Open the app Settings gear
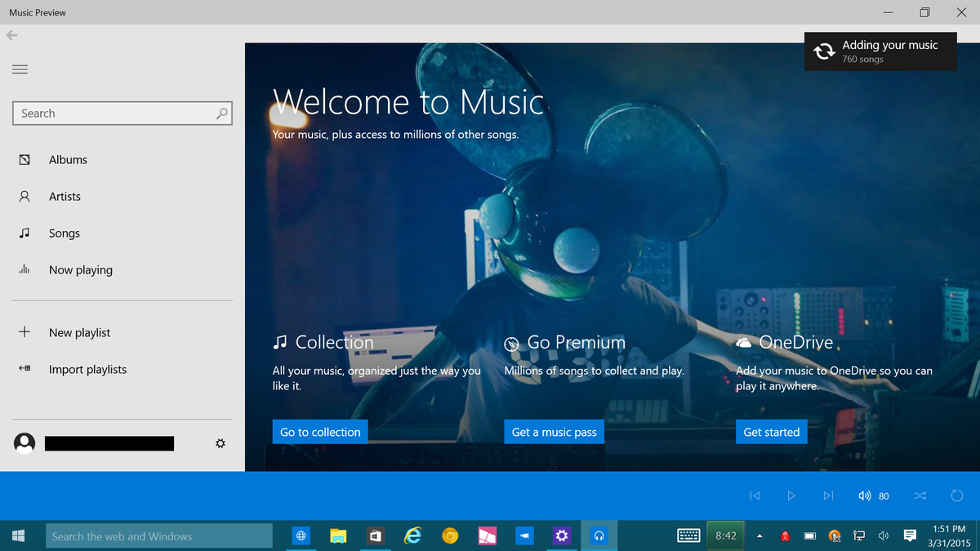 coord(220,442)
